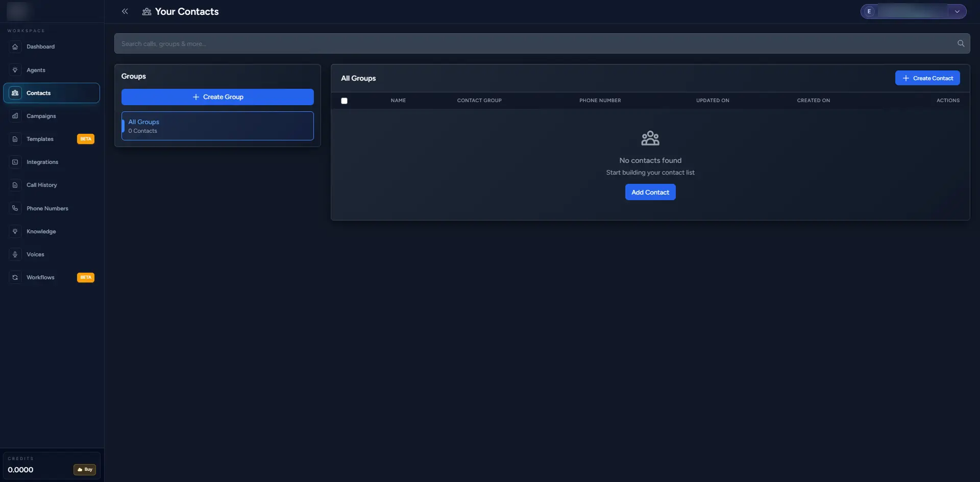Click the search magnifier icon
The image size is (980, 482).
[961, 44]
